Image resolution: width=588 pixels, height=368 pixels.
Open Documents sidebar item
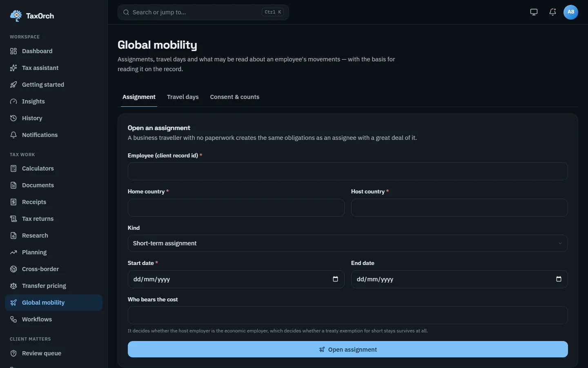[53, 185]
